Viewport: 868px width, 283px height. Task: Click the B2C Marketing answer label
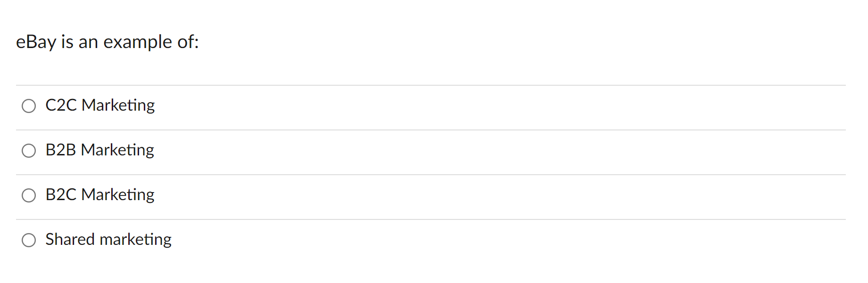[99, 194]
